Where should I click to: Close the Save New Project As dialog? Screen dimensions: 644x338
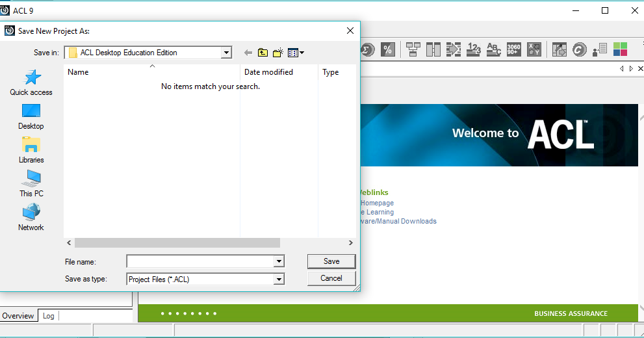(x=350, y=31)
